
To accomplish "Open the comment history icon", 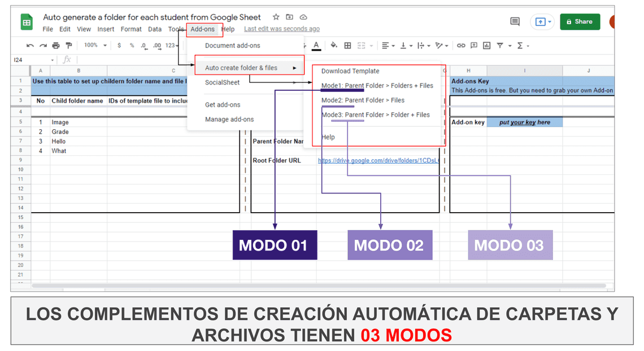I will [515, 21].
